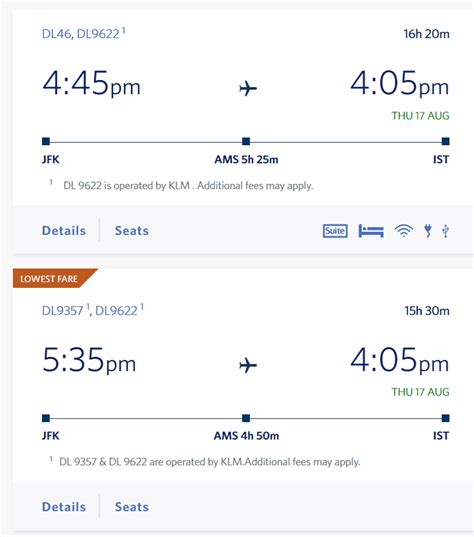Image resolution: width=474 pixels, height=537 pixels.
Task: Click the power outlet amenity icon
Action: pyautogui.click(x=428, y=231)
